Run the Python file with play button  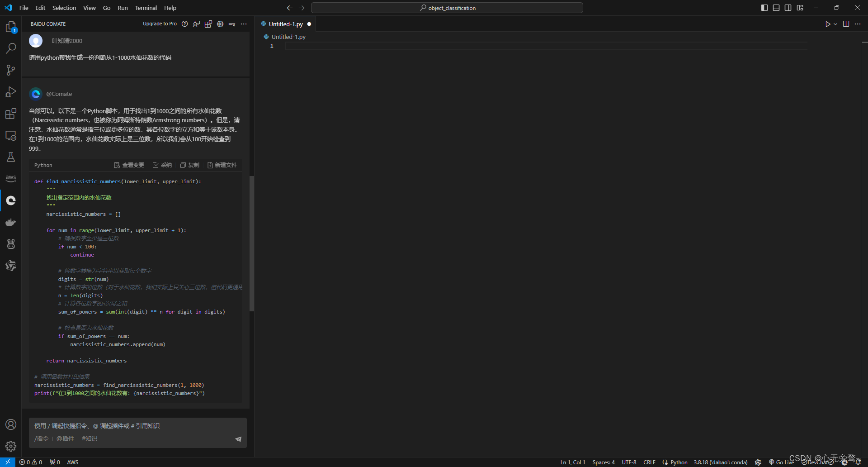[828, 24]
